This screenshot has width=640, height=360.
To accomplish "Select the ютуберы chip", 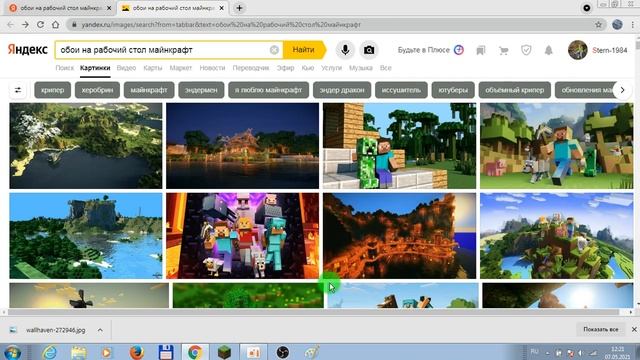I will pos(453,90).
